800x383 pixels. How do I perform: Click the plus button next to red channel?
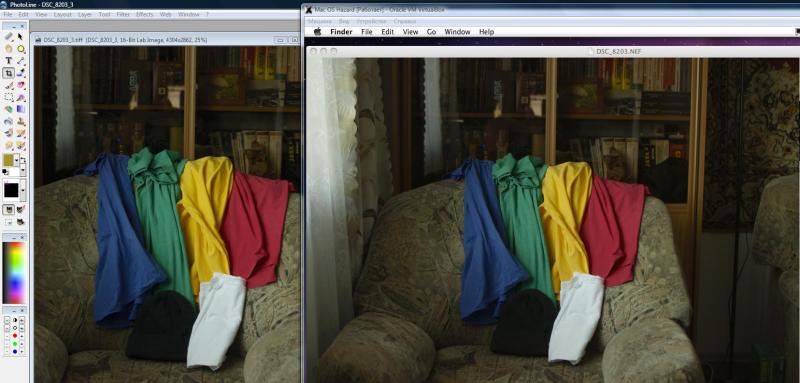(x=22, y=336)
